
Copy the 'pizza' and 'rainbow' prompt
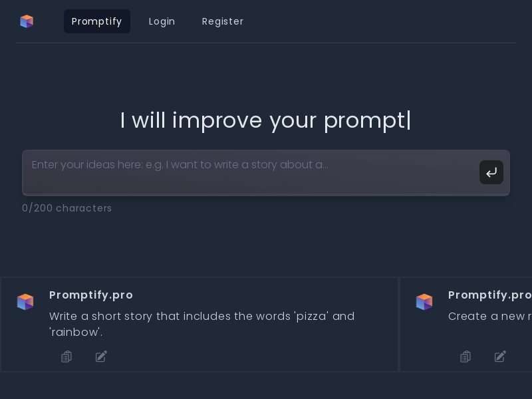(x=66, y=356)
